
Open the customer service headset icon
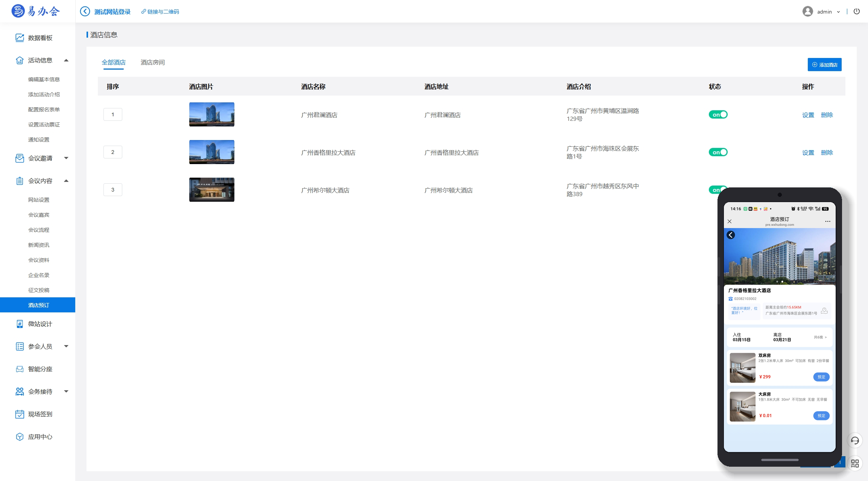click(855, 440)
